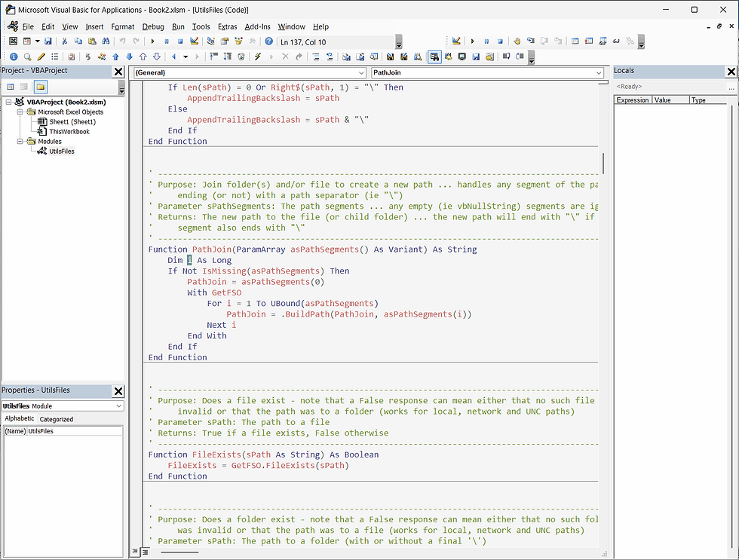Switch to the Alphabetic properties tab
739x560 pixels.
20,418
